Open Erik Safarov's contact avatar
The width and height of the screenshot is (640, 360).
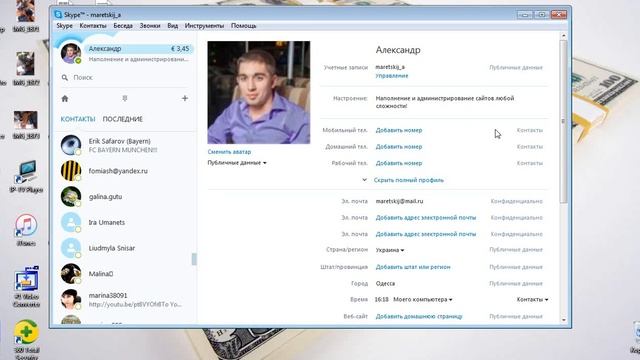(x=71, y=145)
